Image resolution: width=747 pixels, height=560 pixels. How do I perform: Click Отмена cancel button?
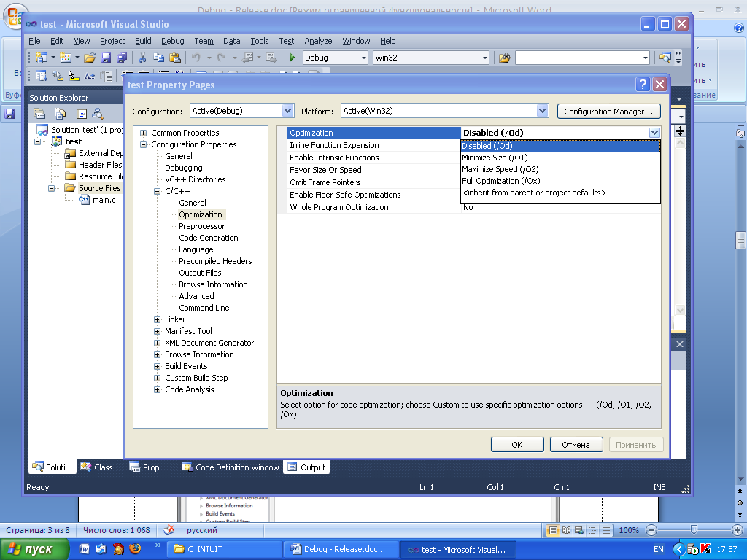tap(576, 445)
